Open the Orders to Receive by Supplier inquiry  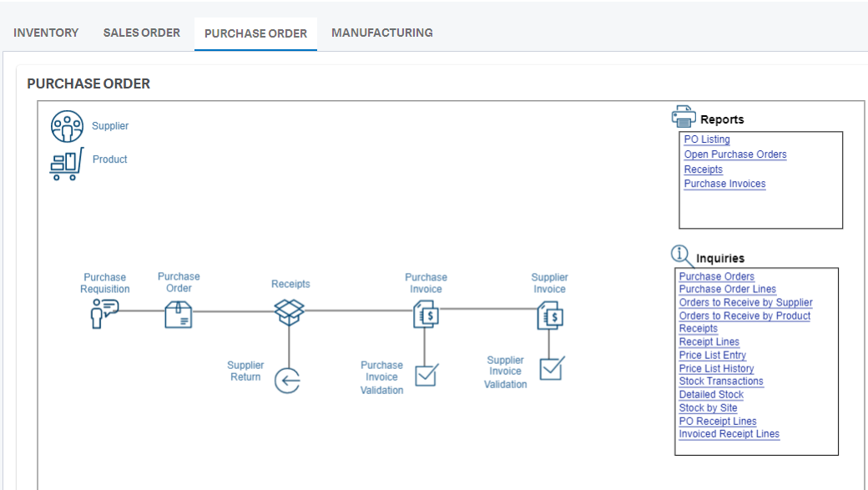(x=746, y=302)
